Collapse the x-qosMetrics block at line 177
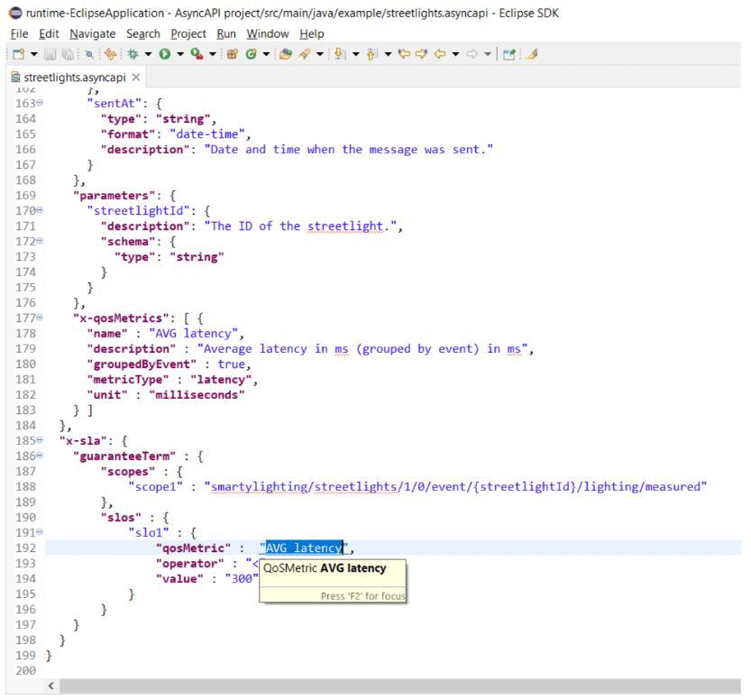The height and width of the screenshot is (700, 751). tap(40, 318)
